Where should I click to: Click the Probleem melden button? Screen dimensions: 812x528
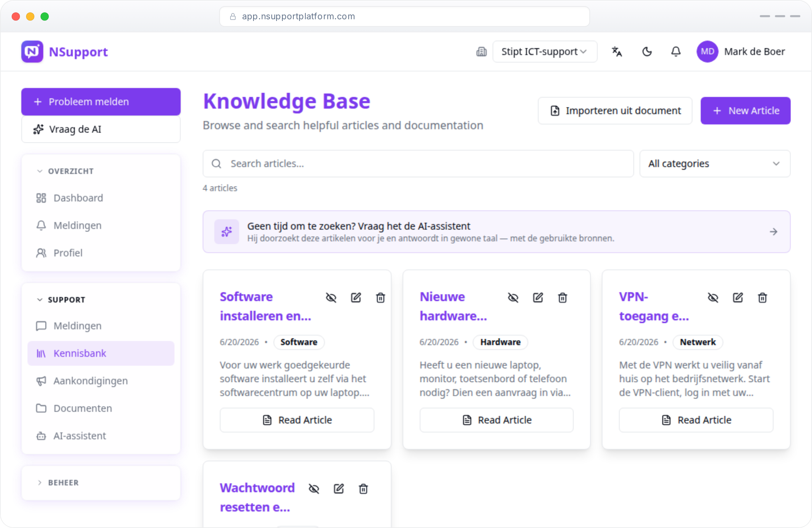point(101,102)
